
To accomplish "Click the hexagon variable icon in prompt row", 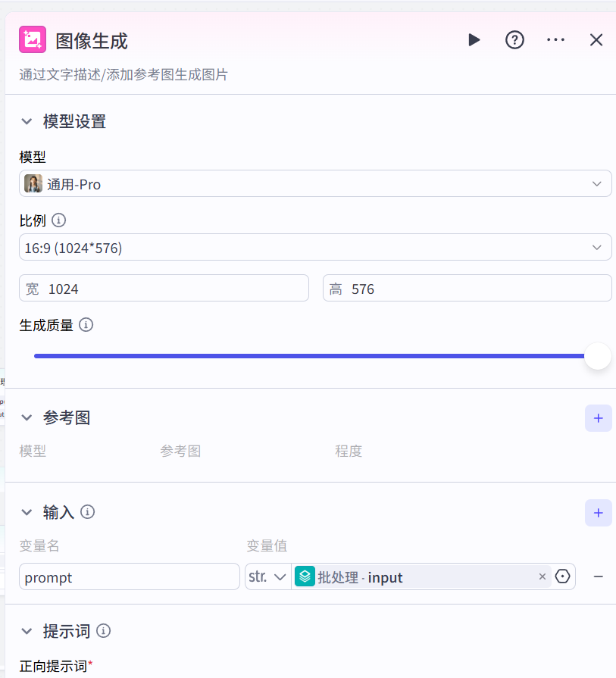I will click(562, 576).
